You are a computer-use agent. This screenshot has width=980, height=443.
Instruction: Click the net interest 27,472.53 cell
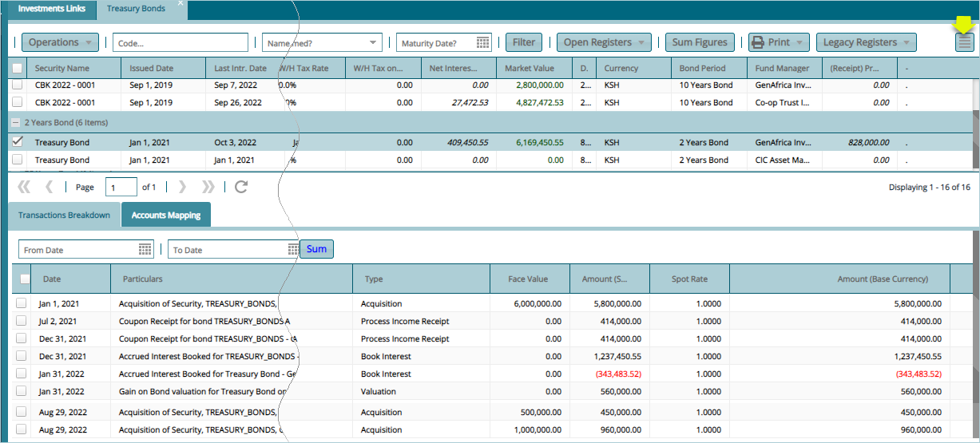(x=470, y=102)
